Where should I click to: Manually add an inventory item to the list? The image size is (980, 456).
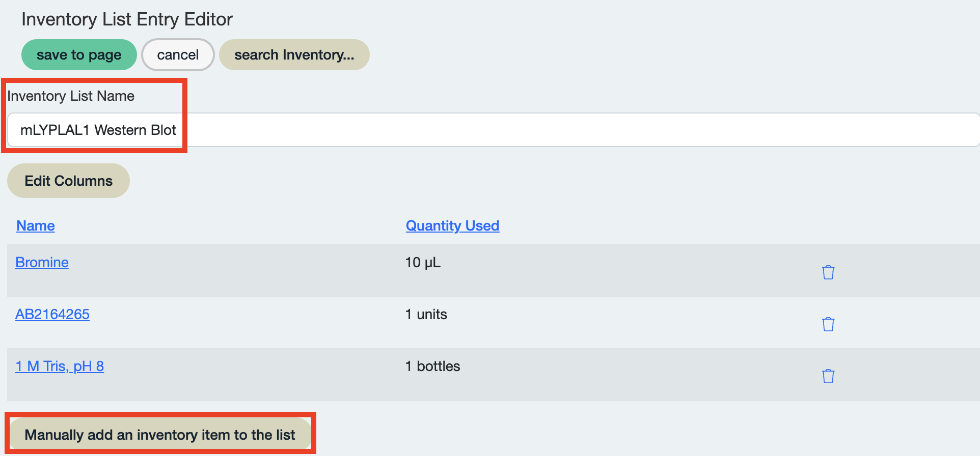pyautogui.click(x=160, y=435)
